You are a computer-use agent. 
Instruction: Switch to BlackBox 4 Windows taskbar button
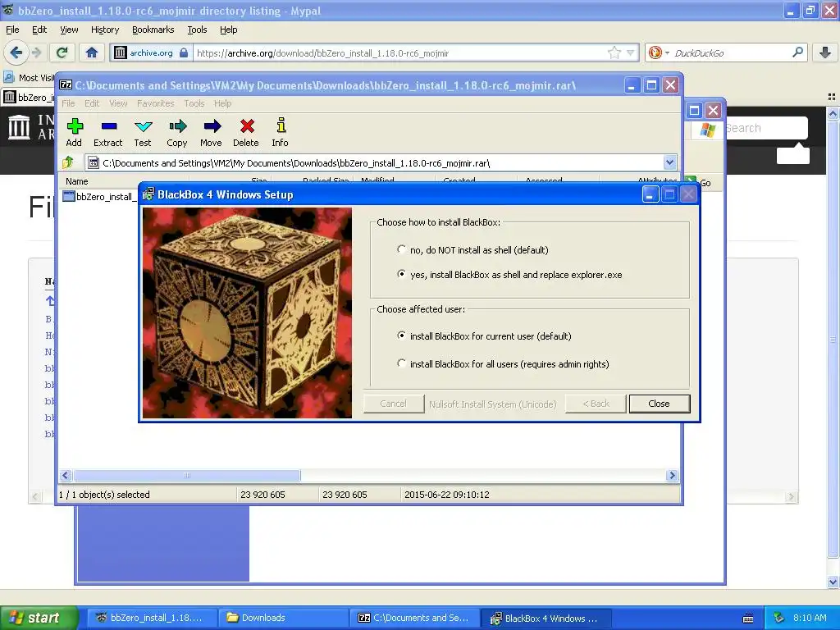point(546,618)
